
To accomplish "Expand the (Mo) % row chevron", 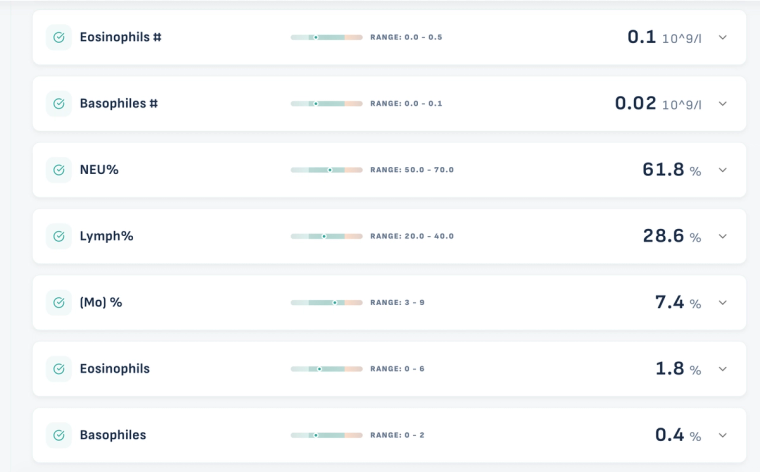I will pyautogui.click(x=722, y=303).
